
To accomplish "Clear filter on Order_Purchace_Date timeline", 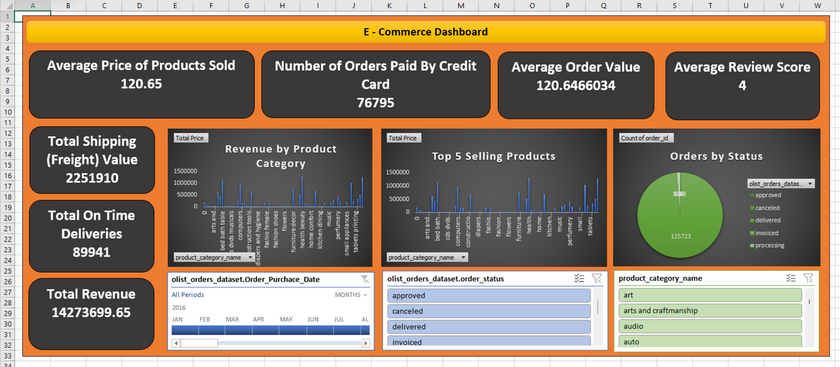I will click(x=365, y=279).
